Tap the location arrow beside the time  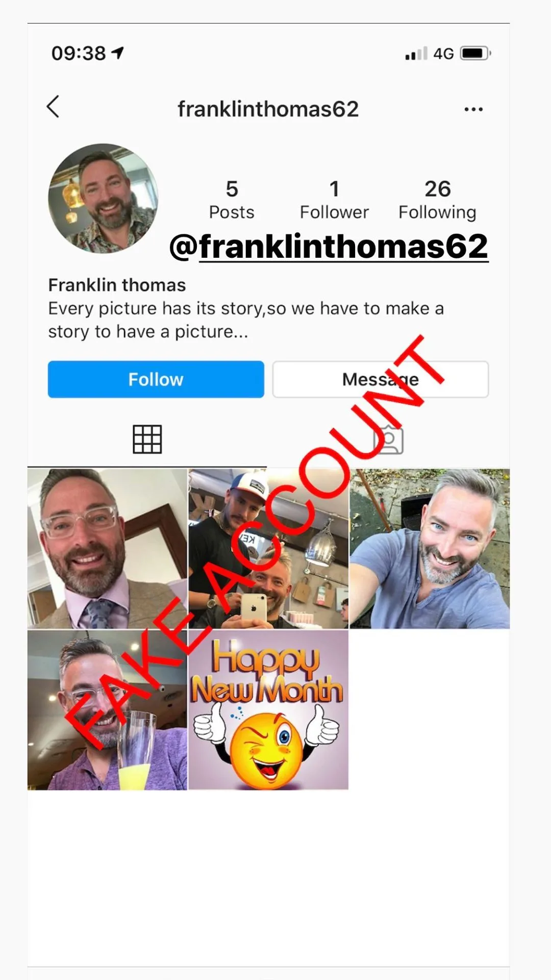point(118,53)
